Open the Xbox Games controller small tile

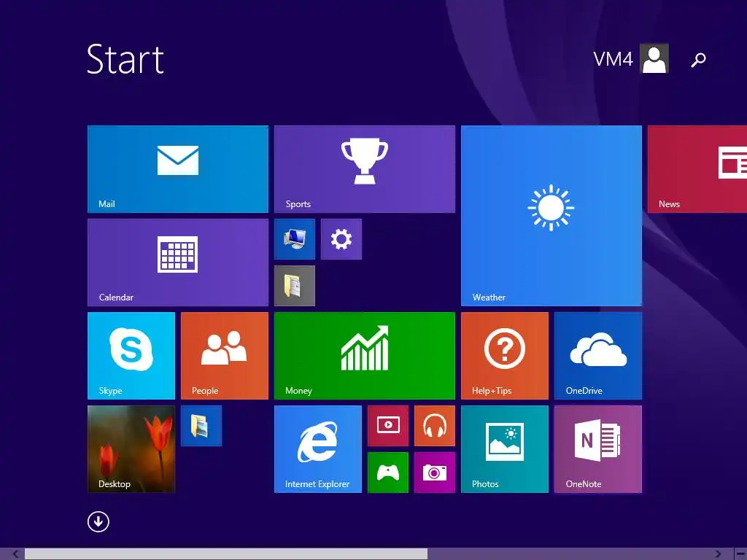coord(388,472)
